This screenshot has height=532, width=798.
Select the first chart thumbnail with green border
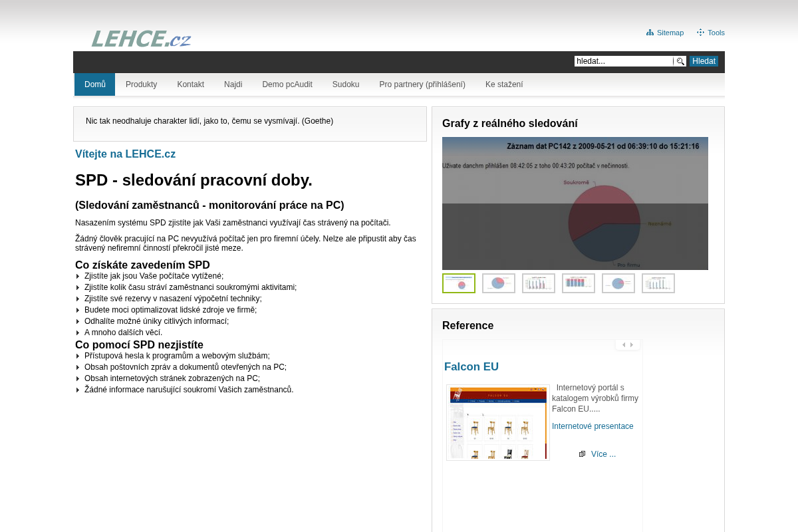(x=459, y=283)
